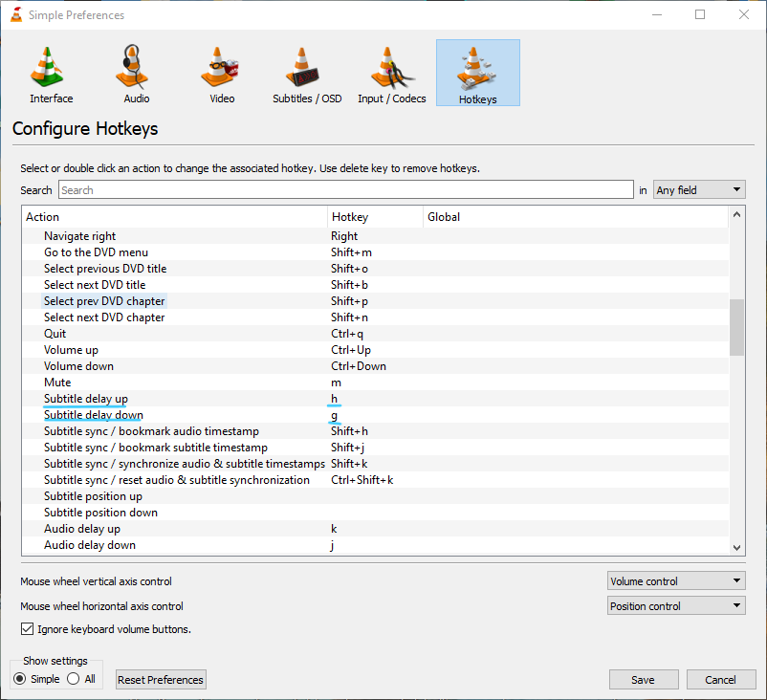This screenshot has width=767, height=700.
Task: Select the Subtitle delay down row
Action: click(375, 414)
